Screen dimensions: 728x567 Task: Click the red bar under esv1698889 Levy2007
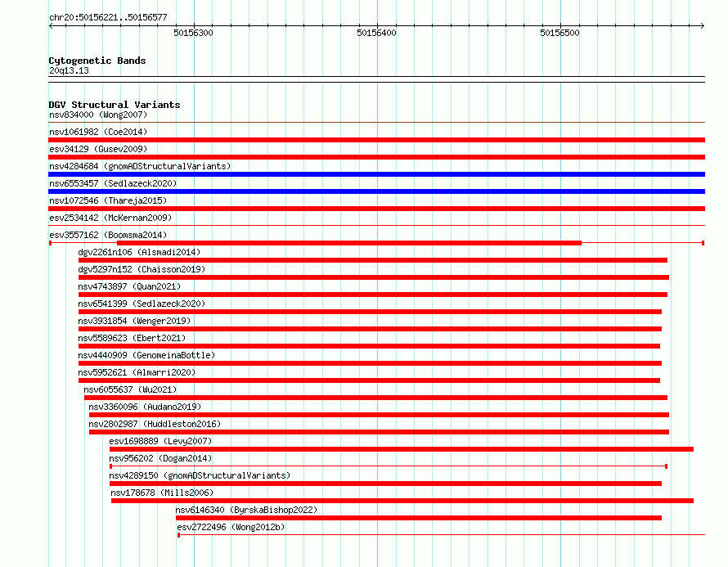click(x=402, y=449)
